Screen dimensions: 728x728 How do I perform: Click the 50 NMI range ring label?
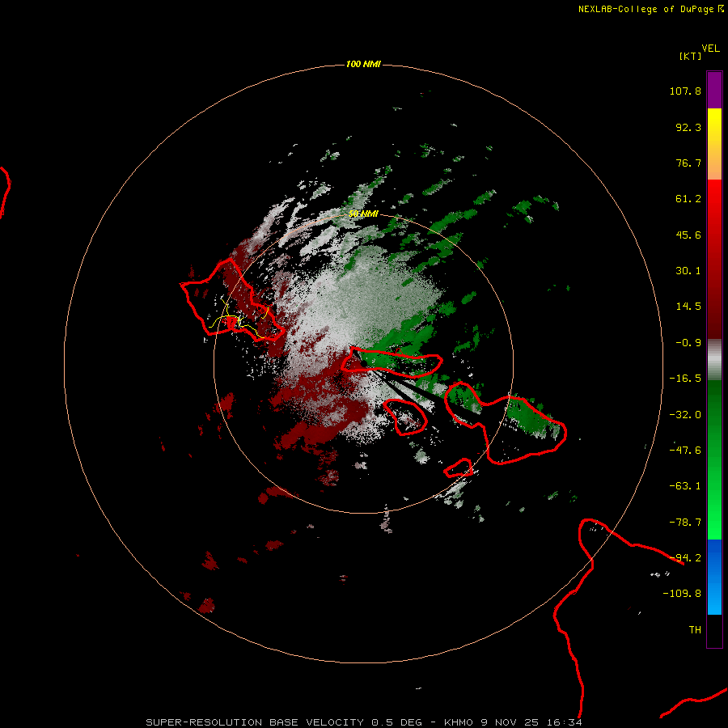pyautogui.click(x=363, y=214)
